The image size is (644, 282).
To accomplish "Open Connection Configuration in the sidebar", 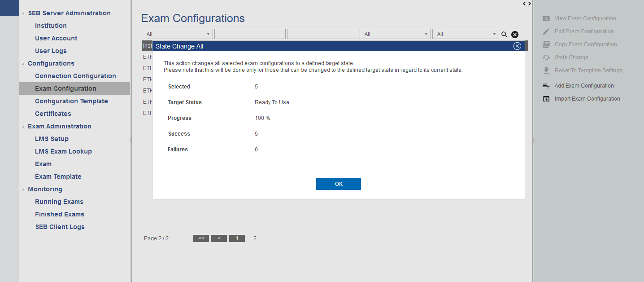I will (75, 76).
